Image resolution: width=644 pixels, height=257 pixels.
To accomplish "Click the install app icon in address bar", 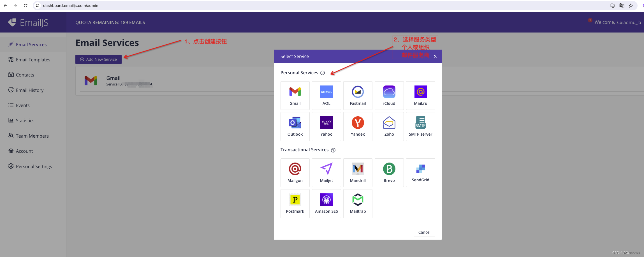I will pos(613,6).
